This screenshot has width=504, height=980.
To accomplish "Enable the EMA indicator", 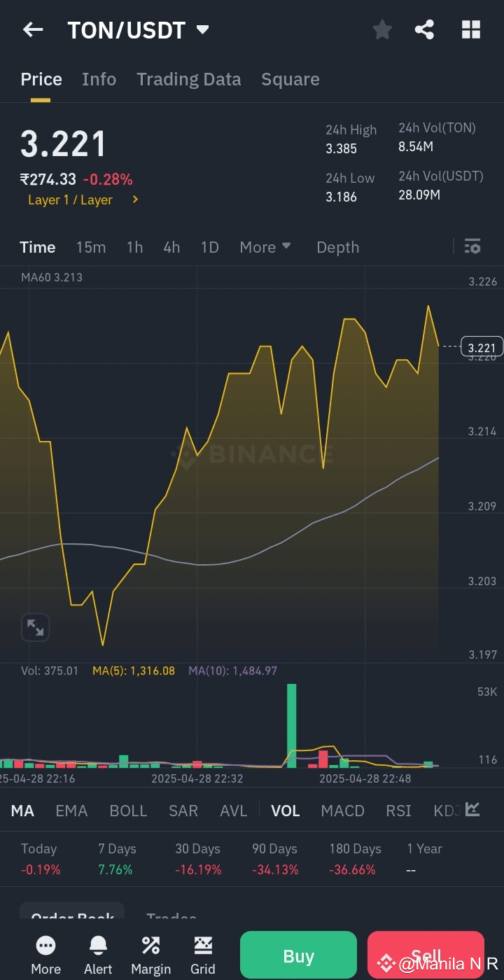I will click(71, 811).
